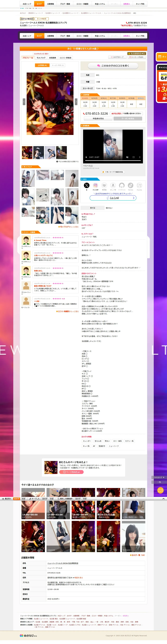Screen dimensions: 167x644
Task: Enter fullscreen mode on the video
Action: [x=133, y=157]
